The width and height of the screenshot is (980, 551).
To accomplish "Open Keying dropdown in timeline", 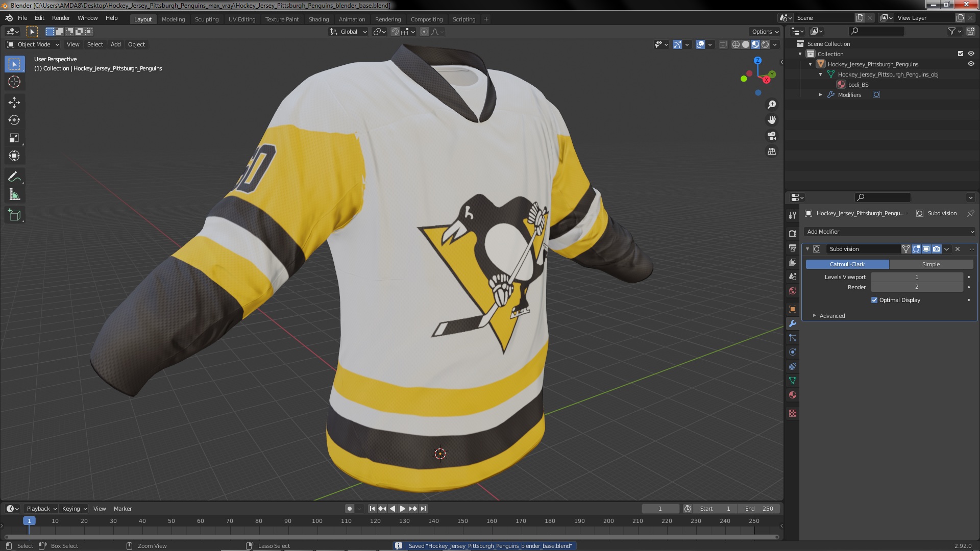I will click(x=74, y=509).
